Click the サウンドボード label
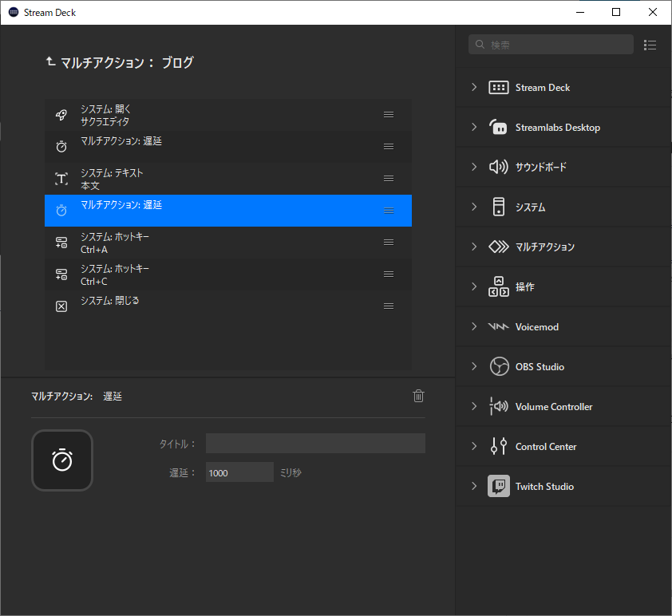The width and height of the screenshot is (672, 616). [540, 167]
